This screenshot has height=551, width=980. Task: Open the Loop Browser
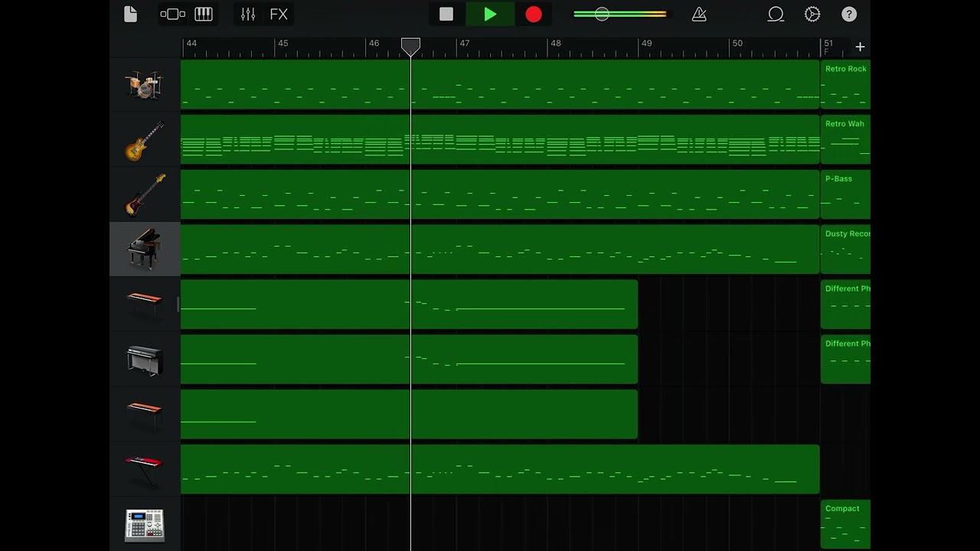pyautogui.click(x=776, y=14)
